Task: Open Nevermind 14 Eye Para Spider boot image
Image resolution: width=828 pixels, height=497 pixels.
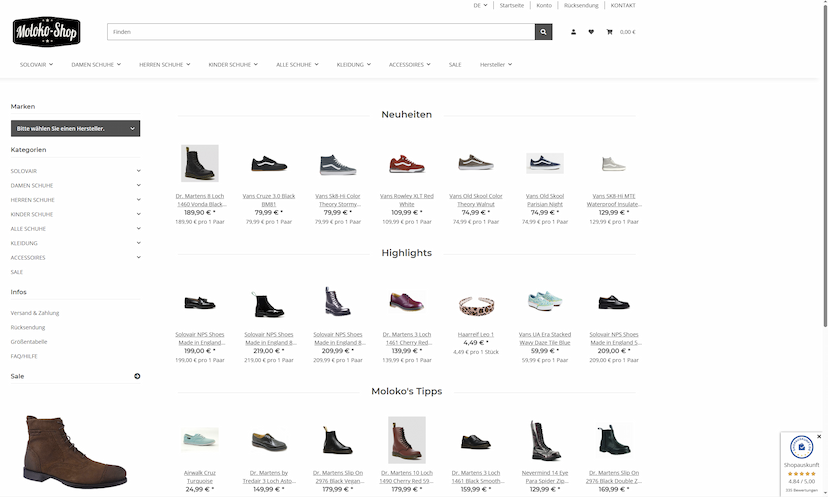Action: point(545,441)
